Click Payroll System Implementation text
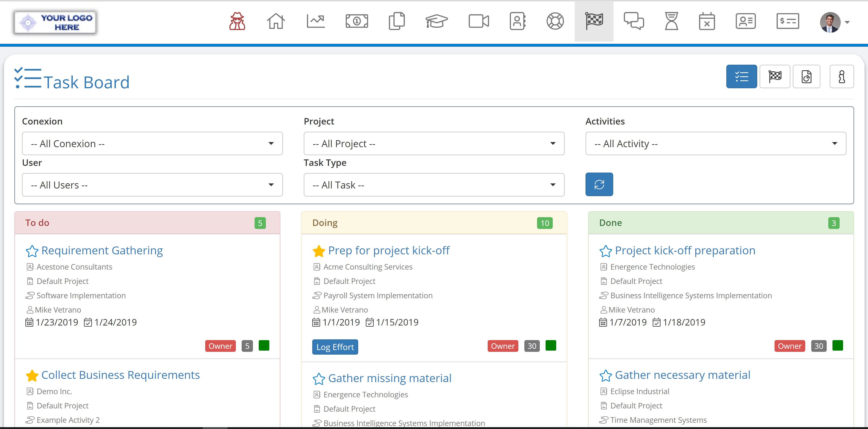Viewport: 868px width, 429px height. coord(378,296)
